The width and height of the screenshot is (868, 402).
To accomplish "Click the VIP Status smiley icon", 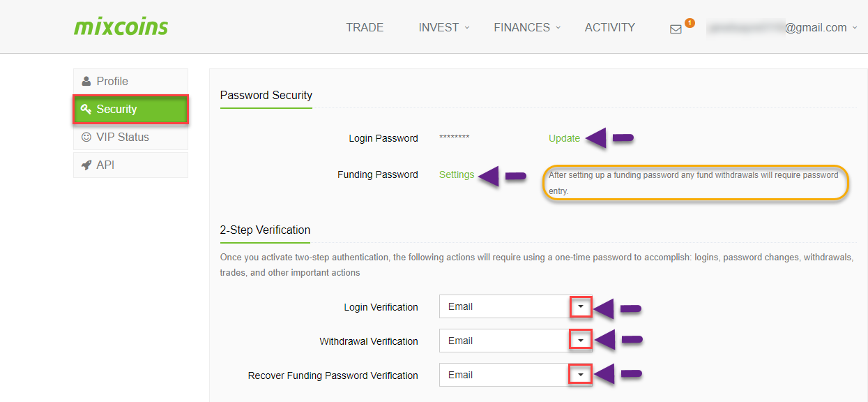I will [86, 137].
